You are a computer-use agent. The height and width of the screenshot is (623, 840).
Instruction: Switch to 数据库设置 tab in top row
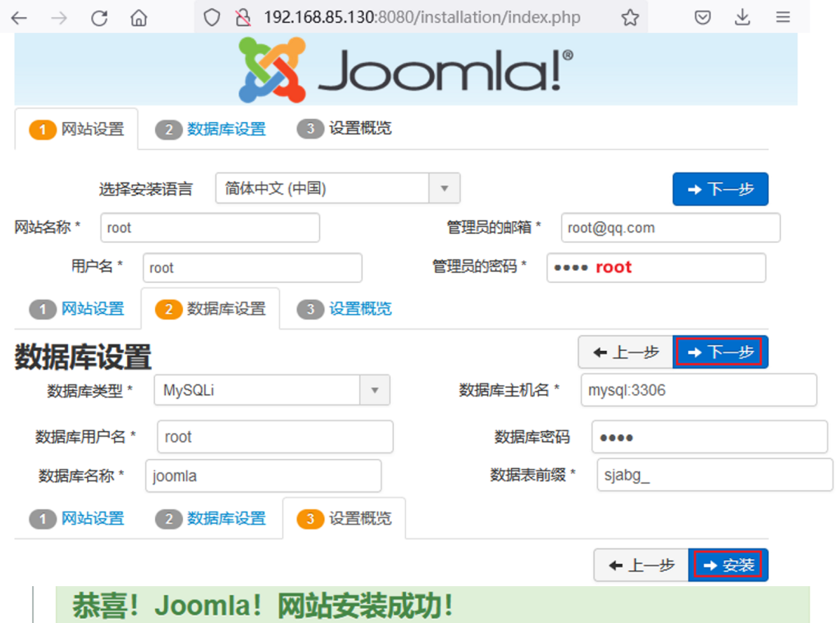click(211, 129)
